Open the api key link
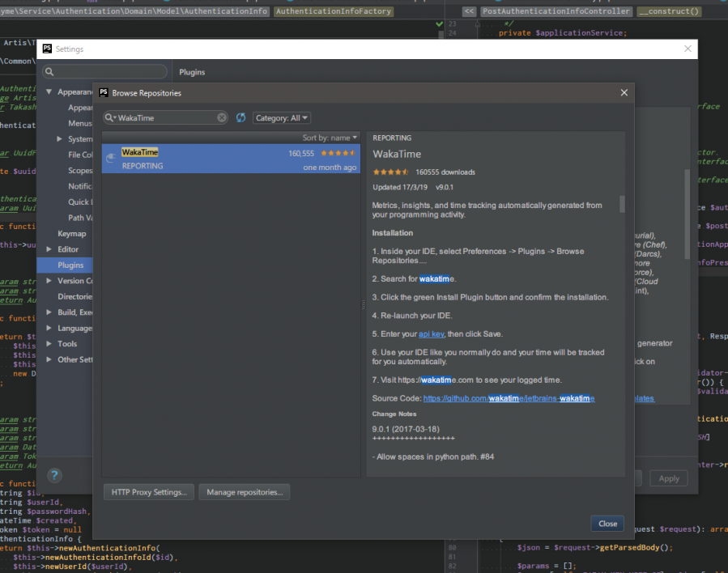Viewport: 728px width, 573px height. [x=432, y=334]
